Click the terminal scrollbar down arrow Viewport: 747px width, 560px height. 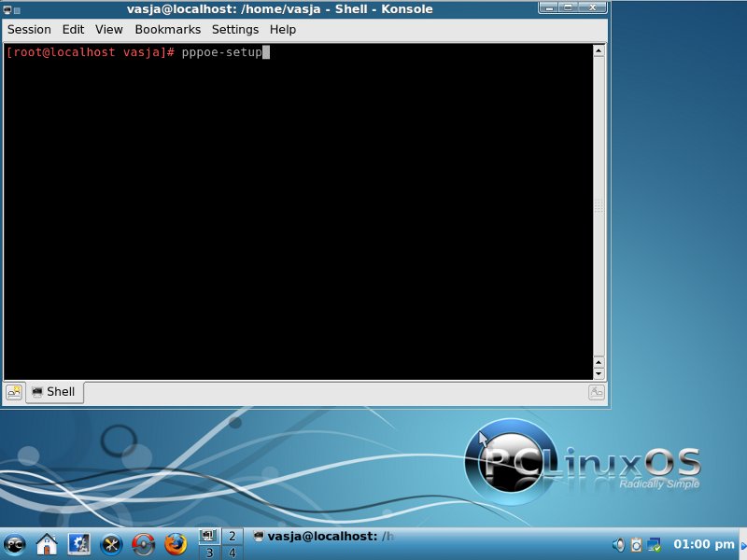point(599,372)
